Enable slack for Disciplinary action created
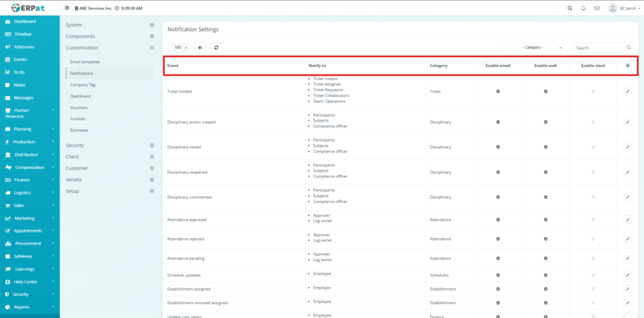 coord(592,122)
